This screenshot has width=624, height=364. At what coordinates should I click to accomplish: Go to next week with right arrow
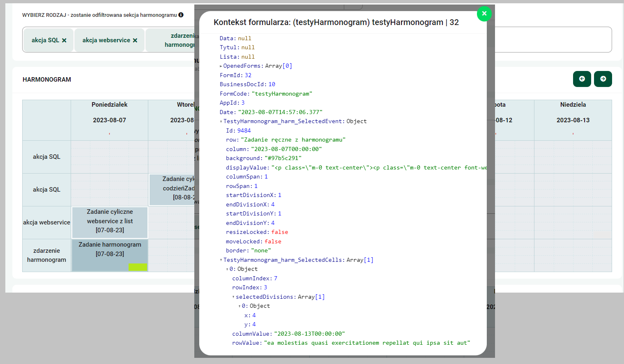[x=603, y=79]
